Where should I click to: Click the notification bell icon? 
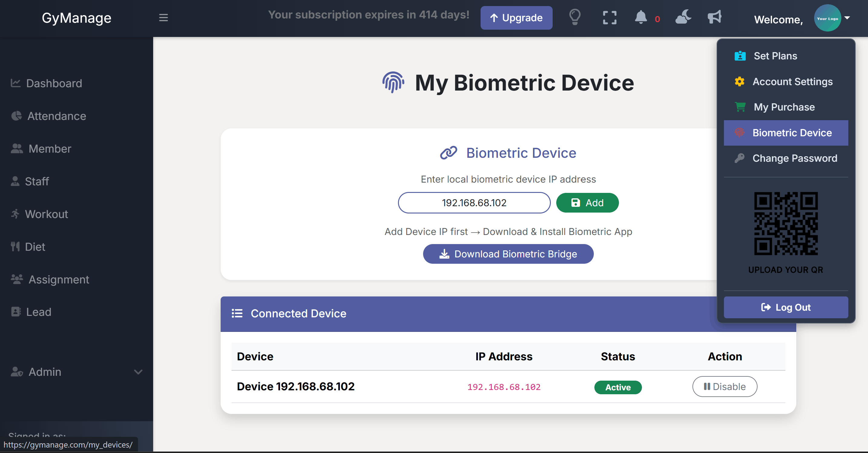tap(641, 18)
